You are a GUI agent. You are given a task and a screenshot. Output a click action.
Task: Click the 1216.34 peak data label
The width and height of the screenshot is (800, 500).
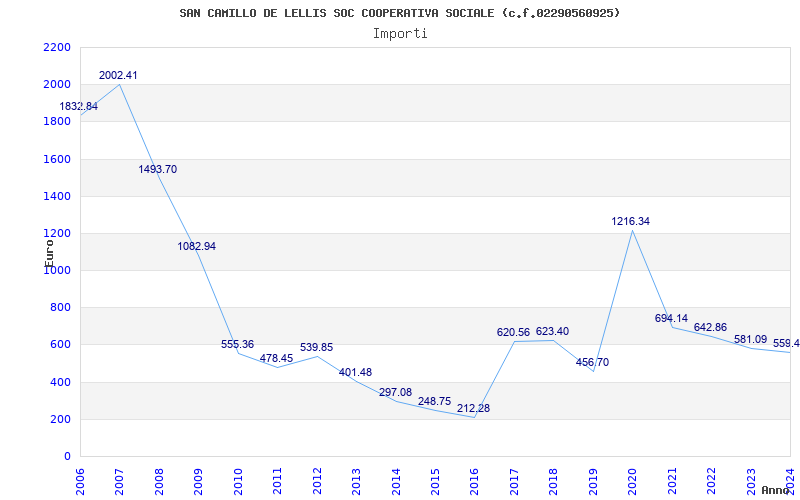pyautogui.click(x=631, y=221)
